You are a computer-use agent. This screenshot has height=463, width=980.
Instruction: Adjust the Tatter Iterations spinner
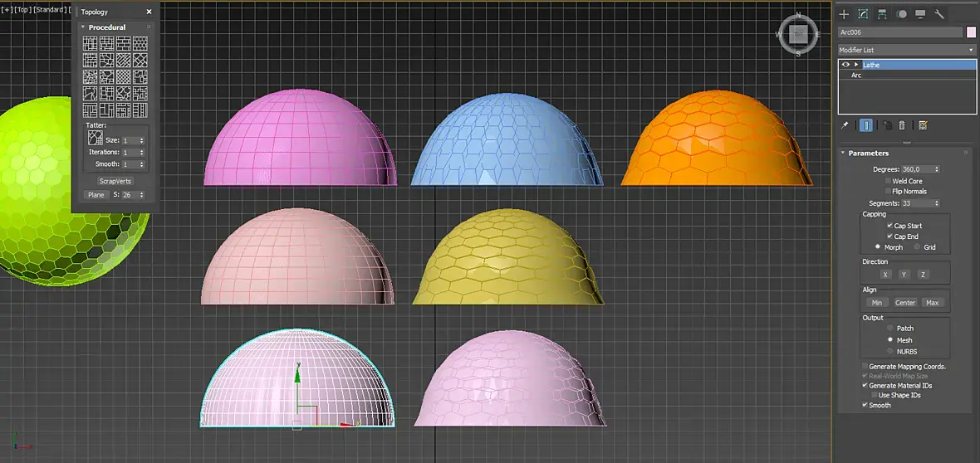[x=142, y=153]
